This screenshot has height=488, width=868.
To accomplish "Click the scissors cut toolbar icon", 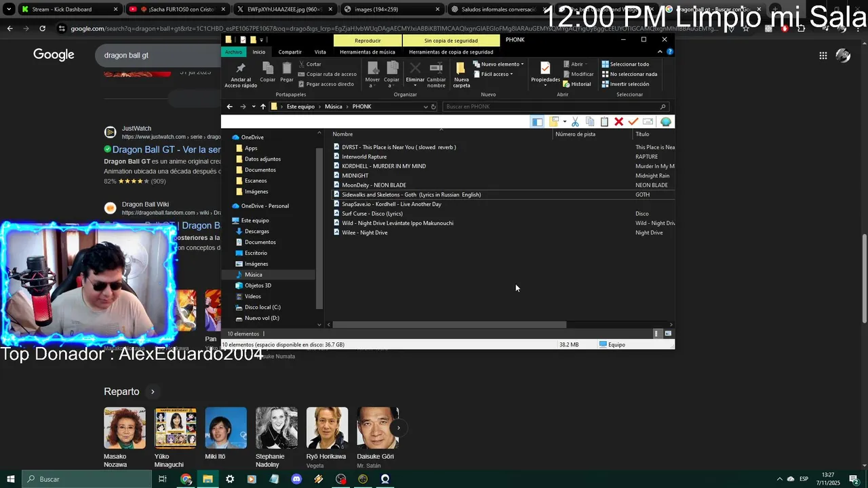I will (x=575, y=121).
